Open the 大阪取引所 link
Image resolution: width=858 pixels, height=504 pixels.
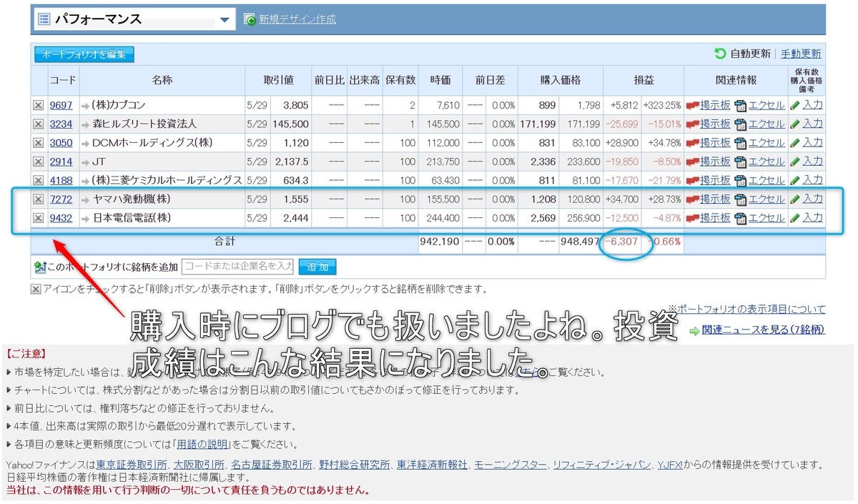[x=199, y=465]
